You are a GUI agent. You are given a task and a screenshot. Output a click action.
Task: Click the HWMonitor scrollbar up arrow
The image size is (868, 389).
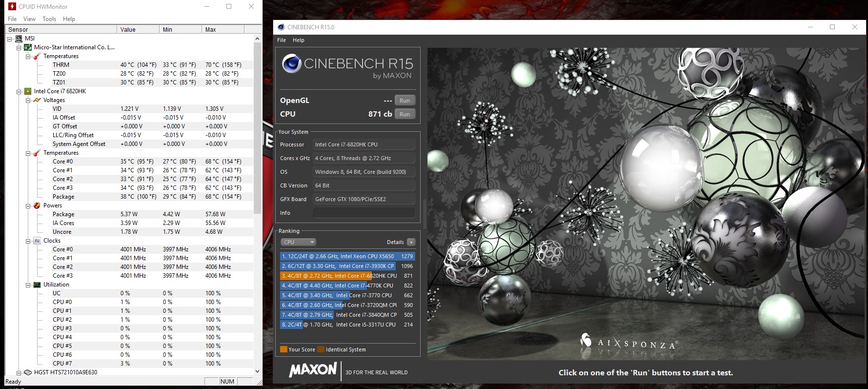[x=257, y=39]
